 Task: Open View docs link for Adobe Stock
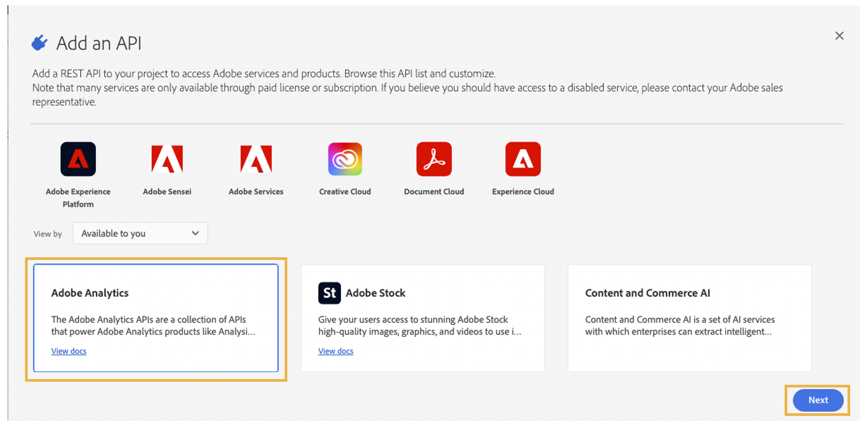[x=335, y=351]
